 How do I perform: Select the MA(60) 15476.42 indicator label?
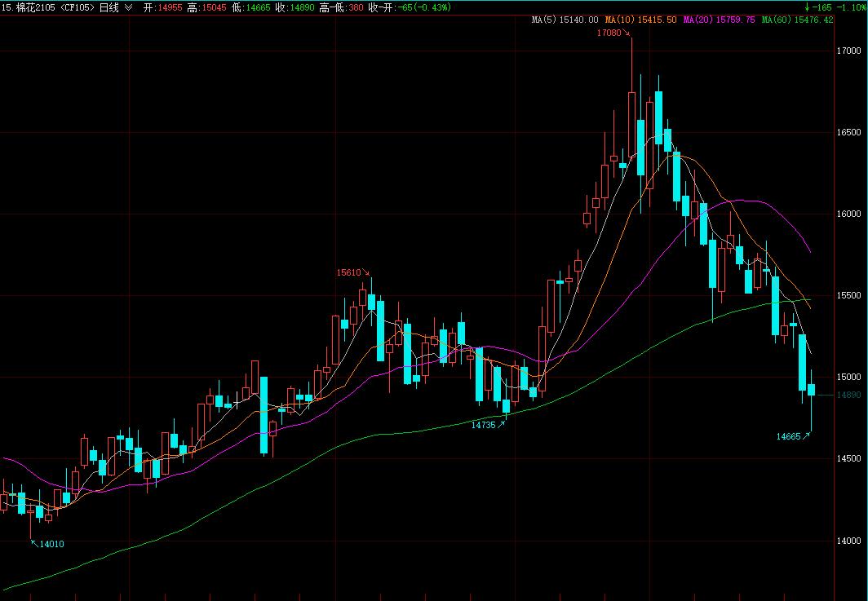pyautogui.click(x=797, y=20)
